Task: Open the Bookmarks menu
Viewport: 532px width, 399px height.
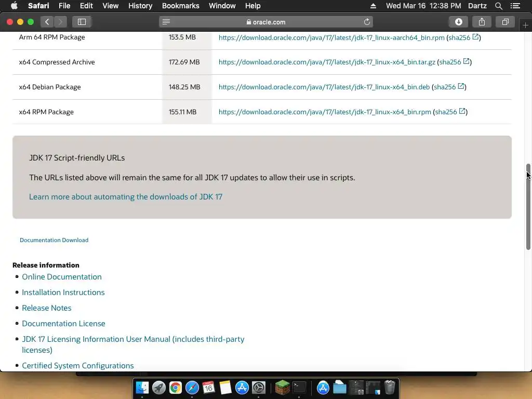Action: coord(180,6)
